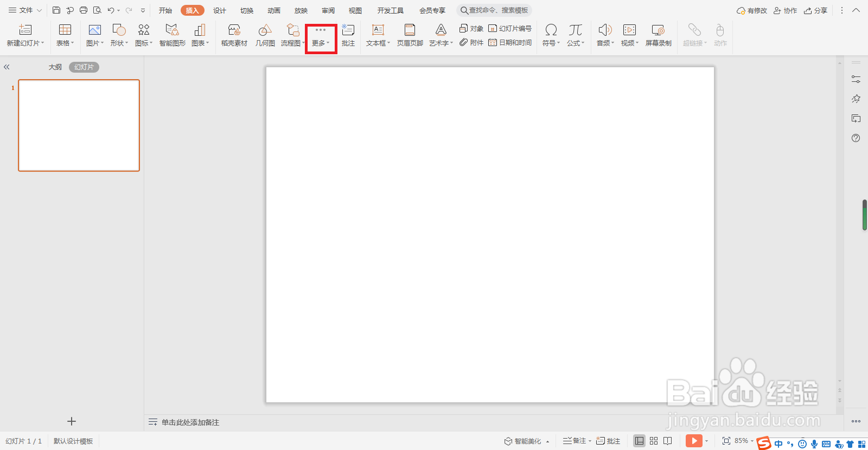Open the help question-mark icon in right sidebar

point(856,138)
